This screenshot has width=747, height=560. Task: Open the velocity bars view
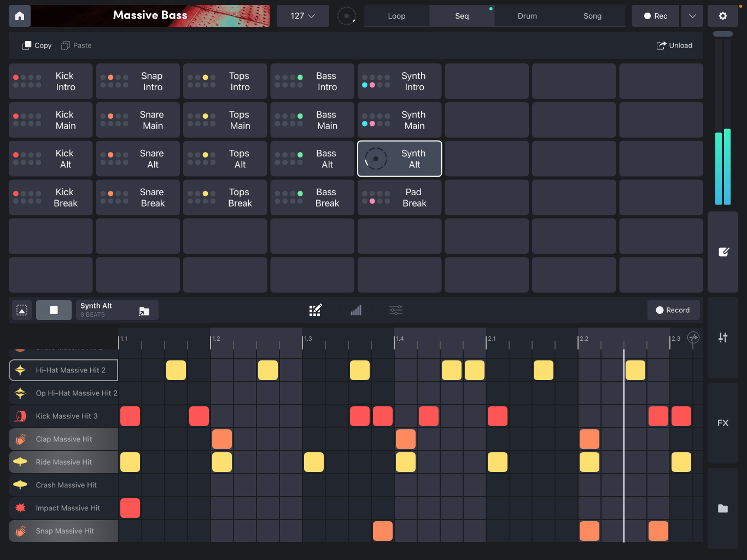pyautogui.click(x=356, y=310)
